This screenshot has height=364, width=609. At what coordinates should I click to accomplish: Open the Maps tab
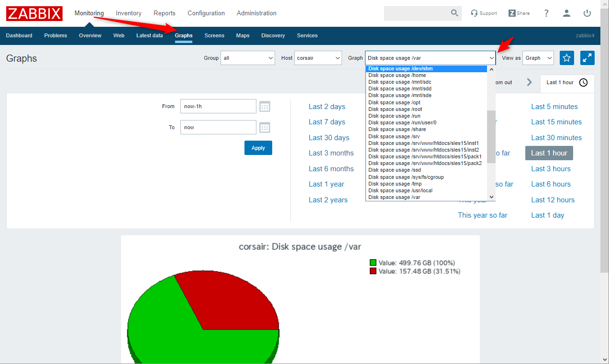(x=243, y=35)
